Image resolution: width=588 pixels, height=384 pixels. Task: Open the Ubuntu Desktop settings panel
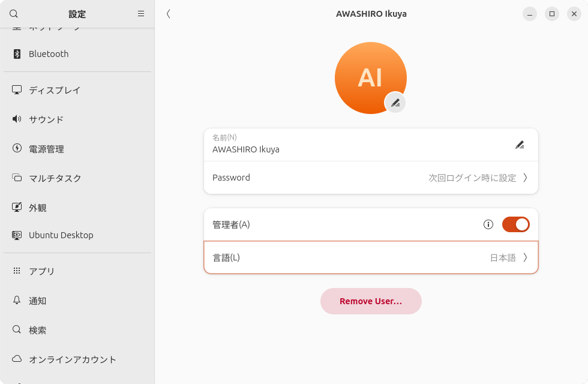[x=60, y=235]
